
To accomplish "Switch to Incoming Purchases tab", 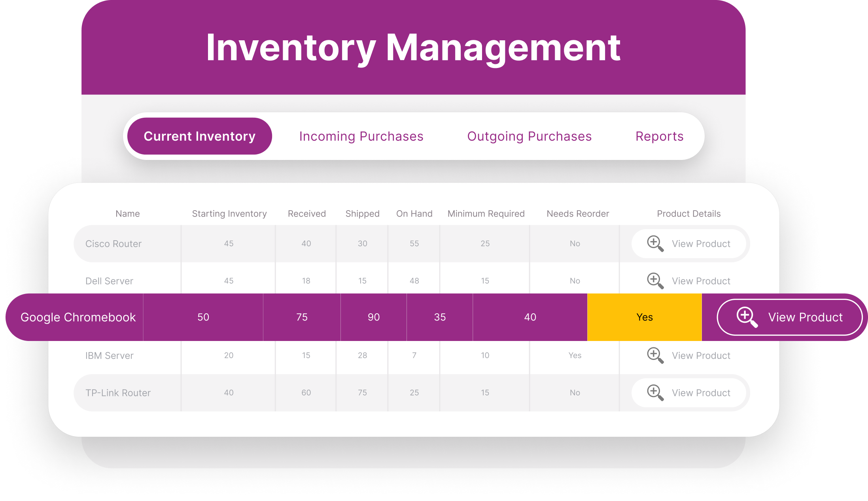I will point(361,136).
